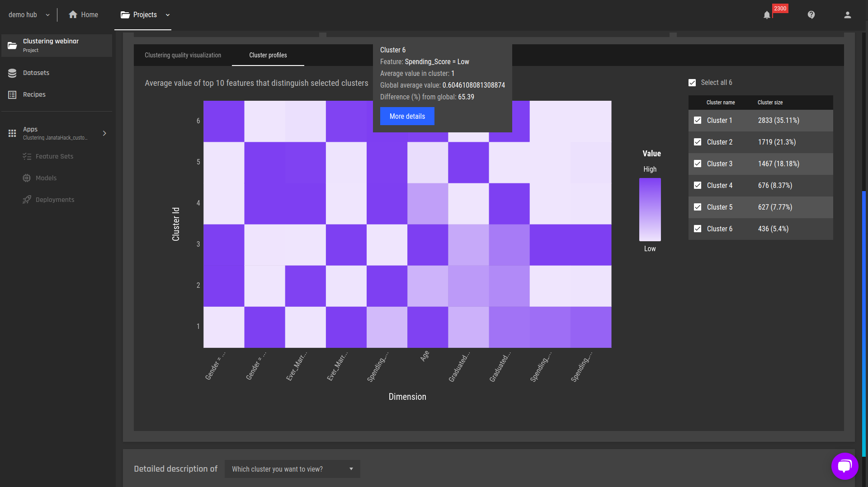Click the Deployments rocket icon
The height and width of the screenshot is (487, 868).
tap(27, 200)
